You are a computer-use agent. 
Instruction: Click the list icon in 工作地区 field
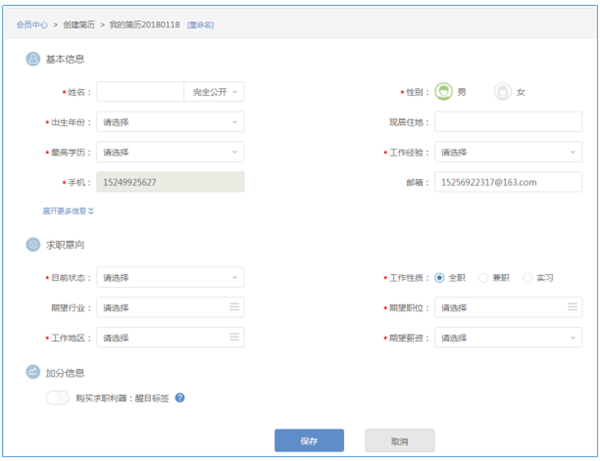[234, 337]
